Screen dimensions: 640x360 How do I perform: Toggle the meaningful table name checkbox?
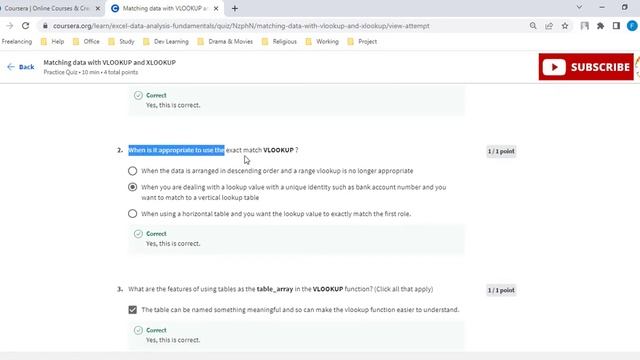point(133,310)
